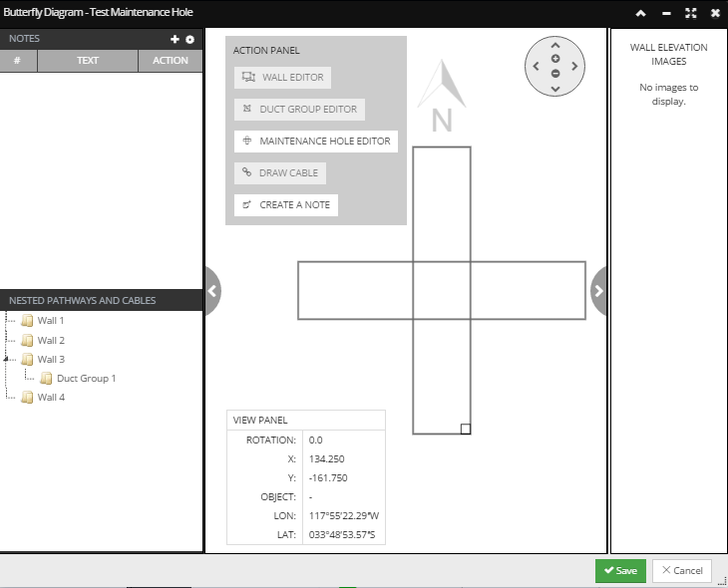Screen dimensions: 728x588
Task: Click the longitude value 117°55'22.29"W
Action: click(x=344, y=516)
